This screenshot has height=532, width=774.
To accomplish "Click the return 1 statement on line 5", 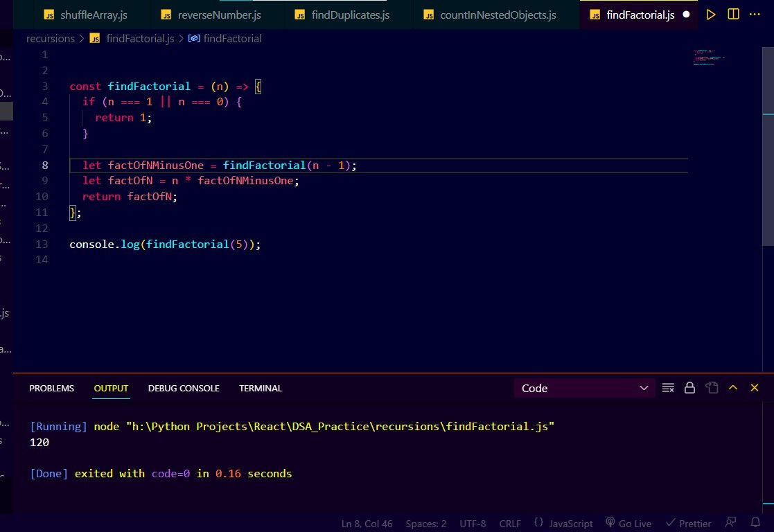I will (123, 118).
